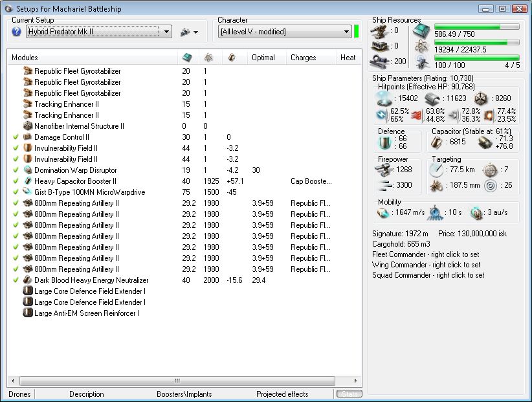Toggle the Dark Blood Heavy Energy Neutralizer checkmark

click(x=16, y=280)
